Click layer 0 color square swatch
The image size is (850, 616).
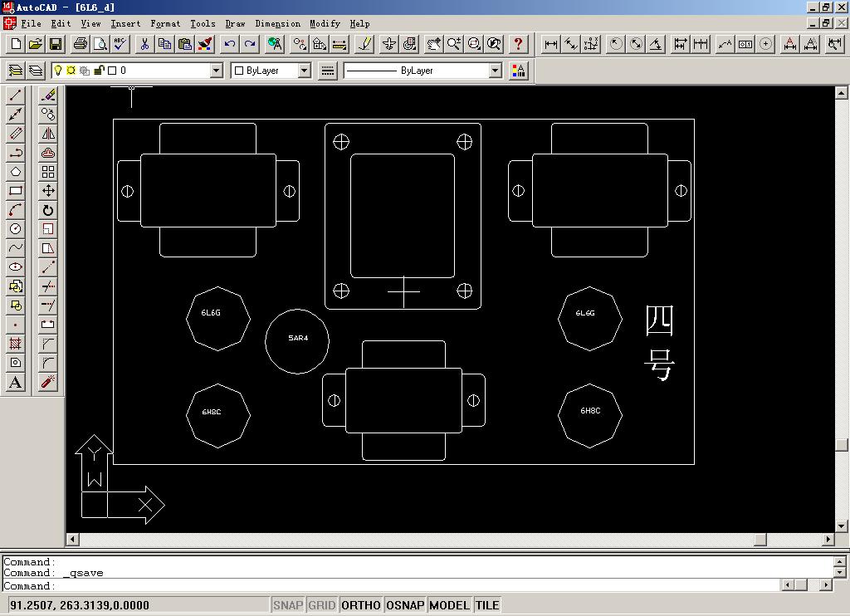112,71
